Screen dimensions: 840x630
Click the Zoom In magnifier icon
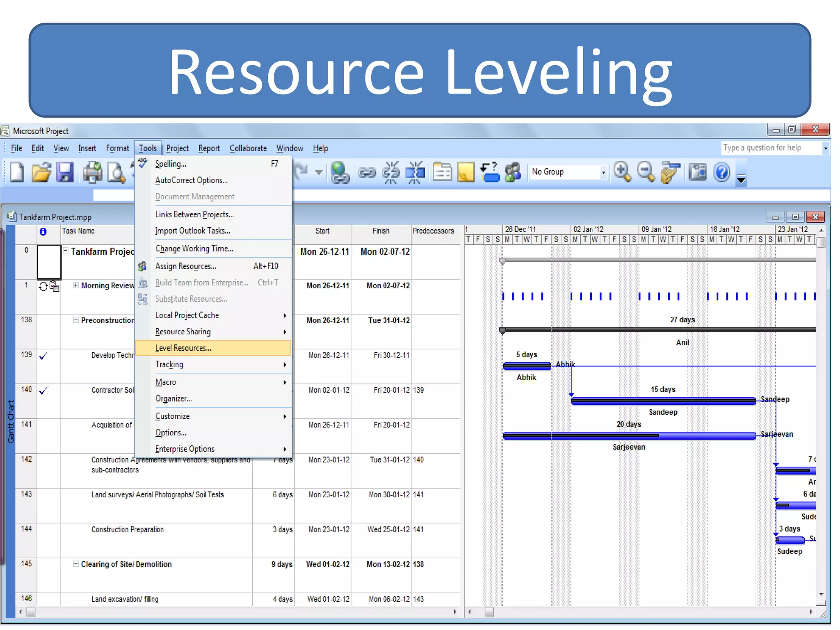pos(622,172)
